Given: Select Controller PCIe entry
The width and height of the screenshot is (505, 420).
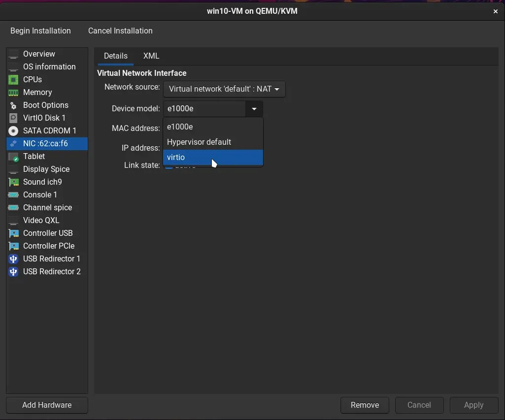Looking at the screenshot, I should tap(47, 246).
